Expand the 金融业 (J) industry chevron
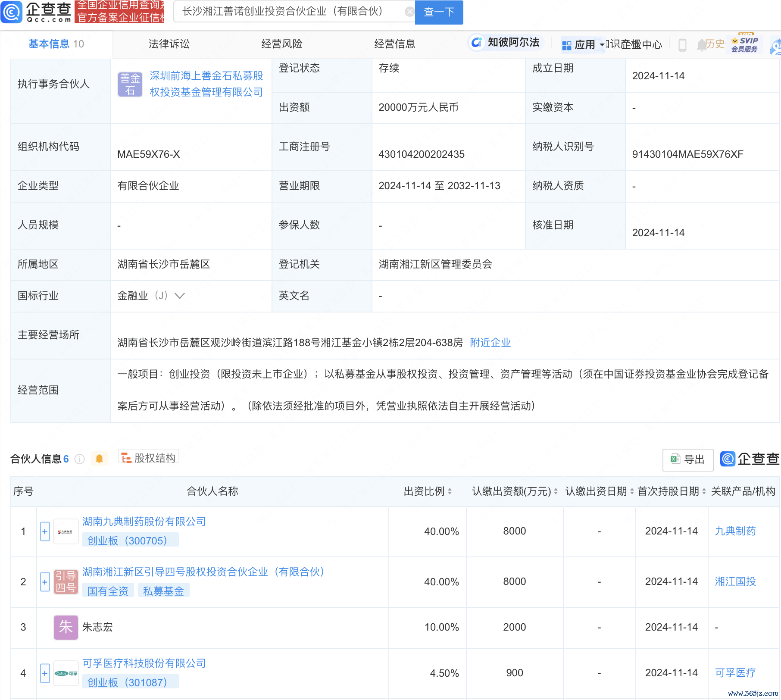 pyautogui.click(x=180, y=296)
